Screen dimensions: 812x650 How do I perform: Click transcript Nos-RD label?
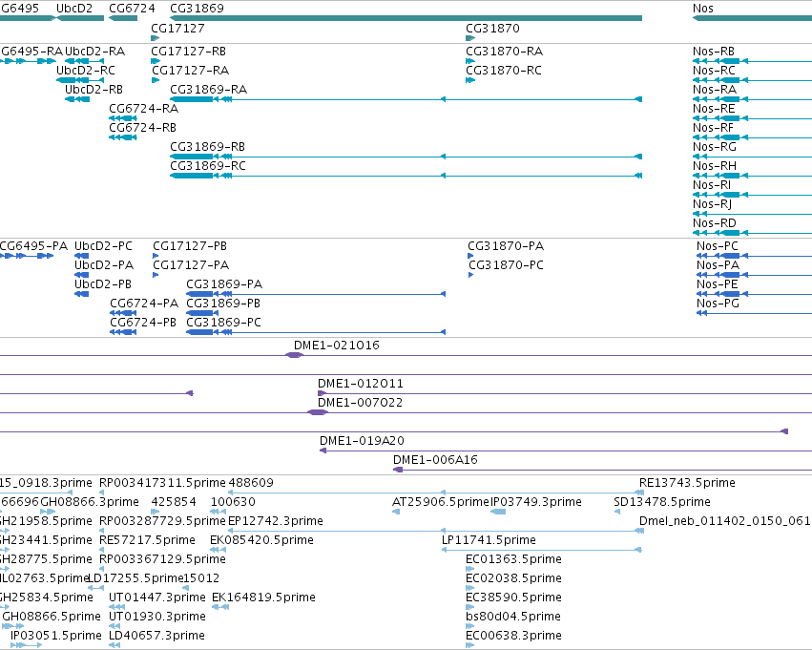(x=714, y=223)
